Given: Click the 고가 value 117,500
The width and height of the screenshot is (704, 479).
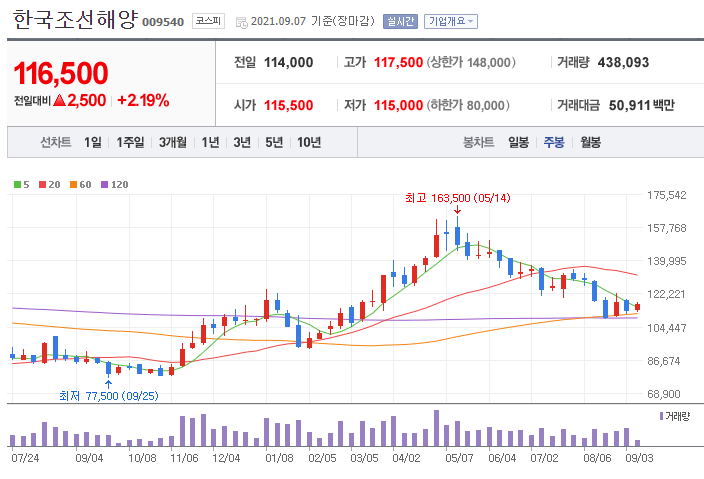Looking at the screenshot, I should click(x=399, y=62).
